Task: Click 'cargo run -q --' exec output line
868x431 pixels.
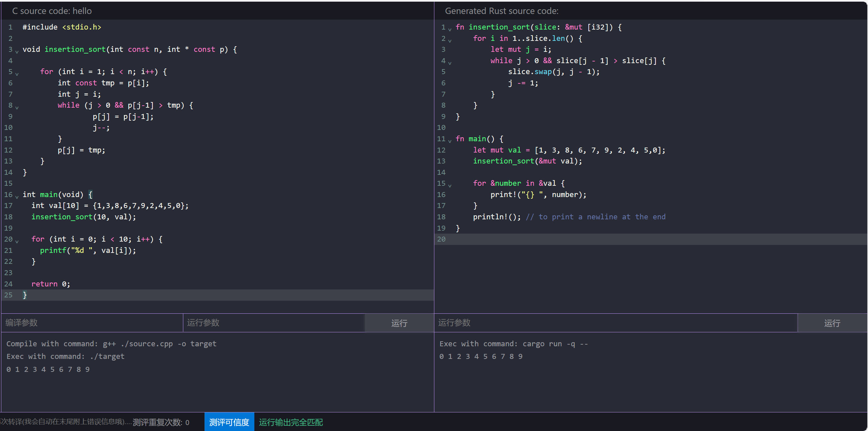Action: [x=513, y=344]
